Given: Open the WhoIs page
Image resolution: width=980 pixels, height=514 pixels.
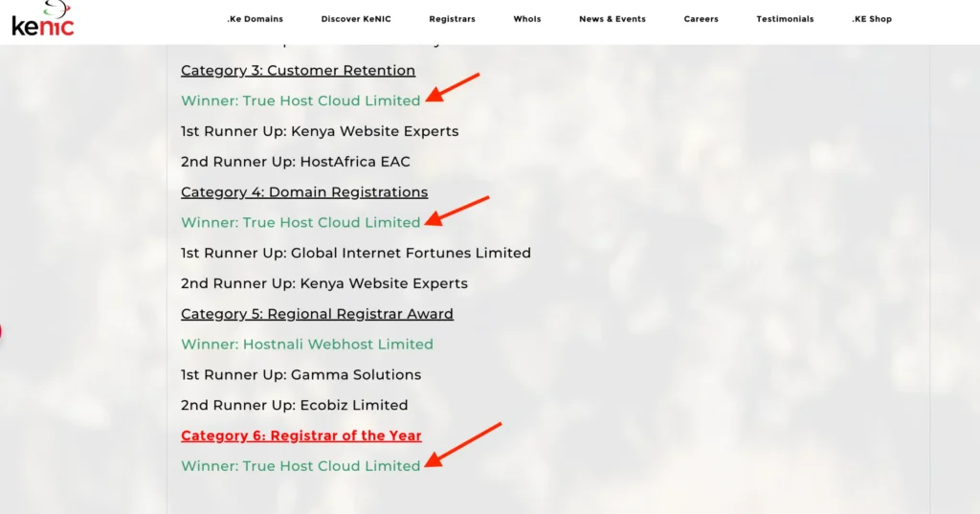Looking at the screenshot, I should (527, 19).
